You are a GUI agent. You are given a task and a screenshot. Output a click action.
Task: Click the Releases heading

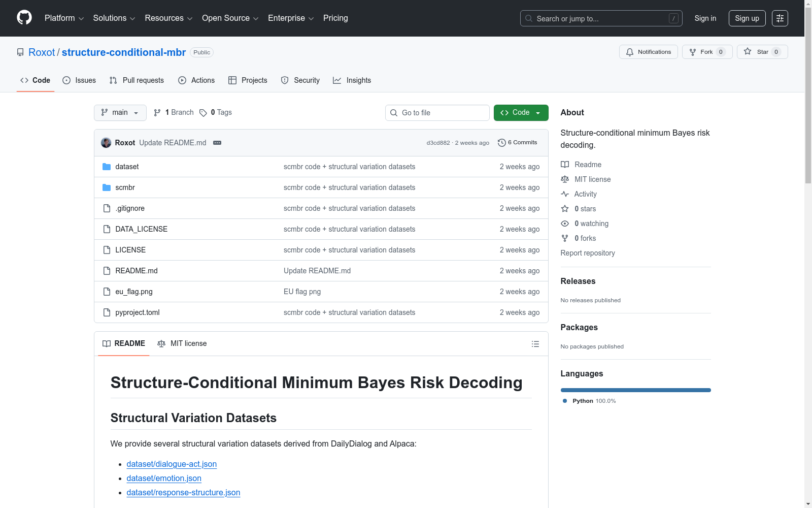point(578,281)
